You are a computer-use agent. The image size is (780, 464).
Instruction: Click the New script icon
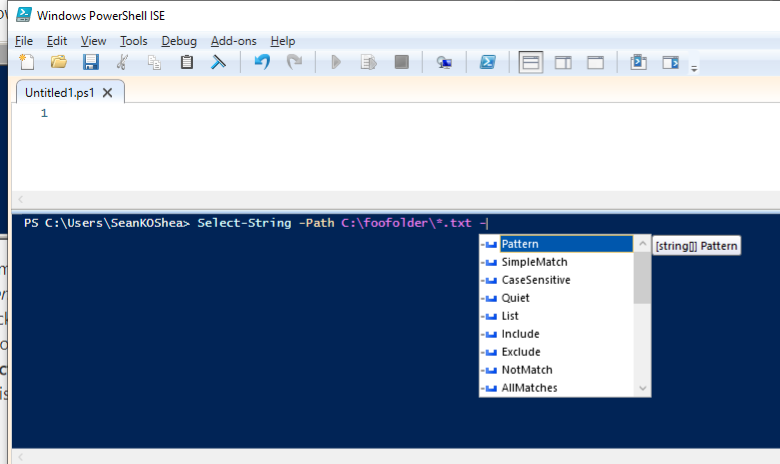click(27, 62)
